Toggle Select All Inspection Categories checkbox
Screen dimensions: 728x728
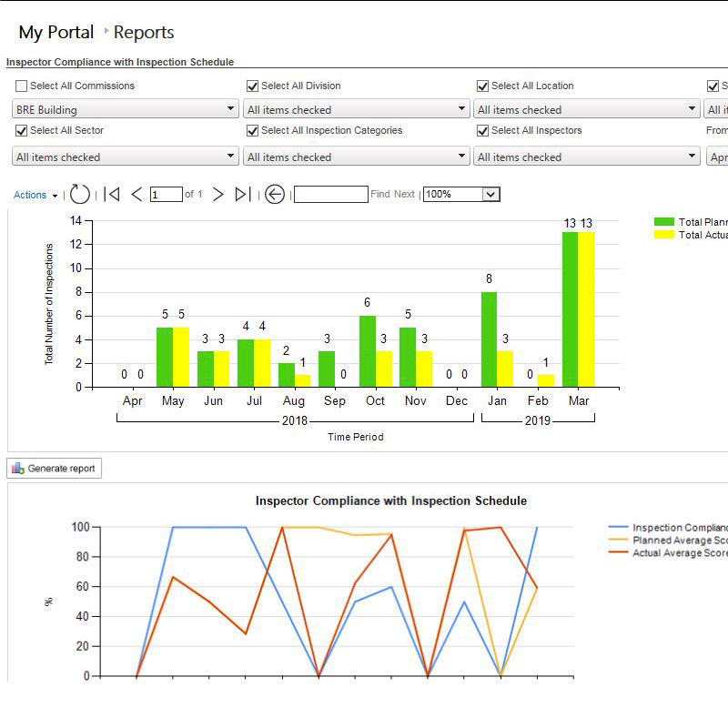pyautogui.click(x=252, y=131)
